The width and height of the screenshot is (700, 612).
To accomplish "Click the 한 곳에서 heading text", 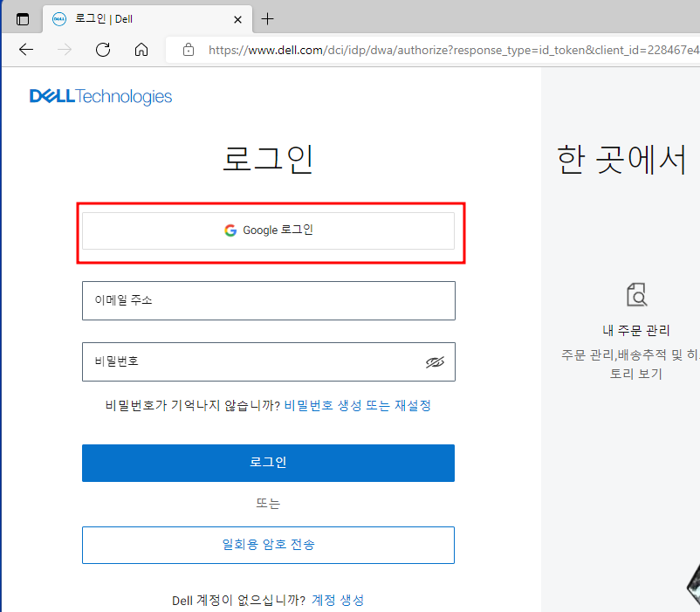I will tap(621, 160).
